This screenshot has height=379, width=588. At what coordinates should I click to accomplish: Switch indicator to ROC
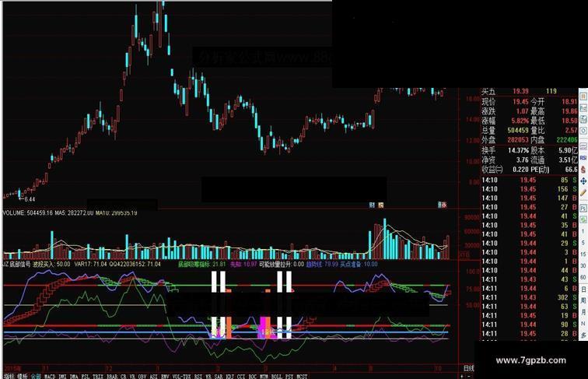point(253,376)
